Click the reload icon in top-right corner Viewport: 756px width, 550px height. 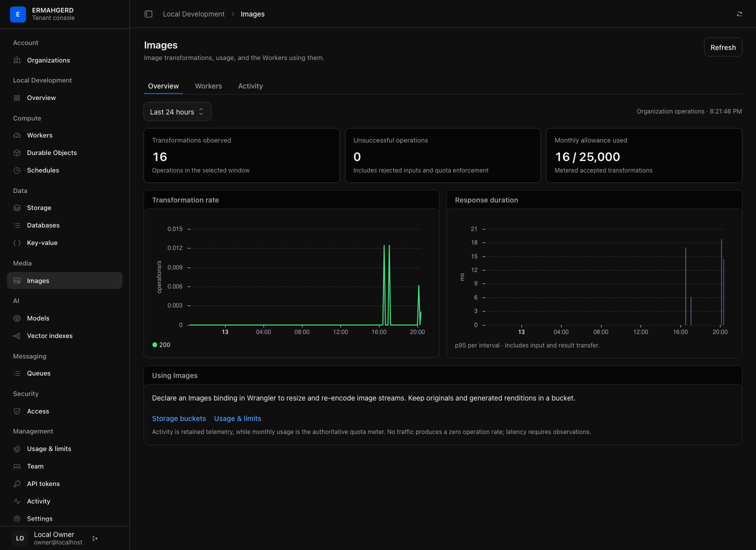coord(739,14)
